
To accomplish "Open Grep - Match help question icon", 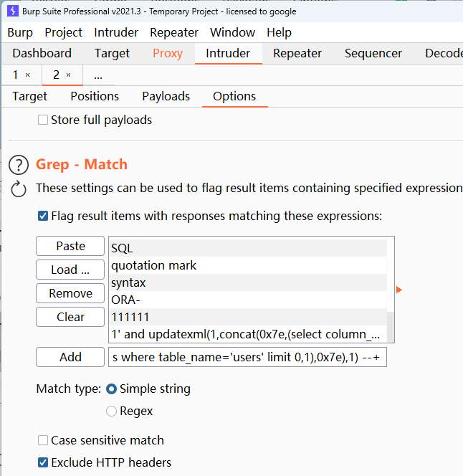I will point(19,165).
